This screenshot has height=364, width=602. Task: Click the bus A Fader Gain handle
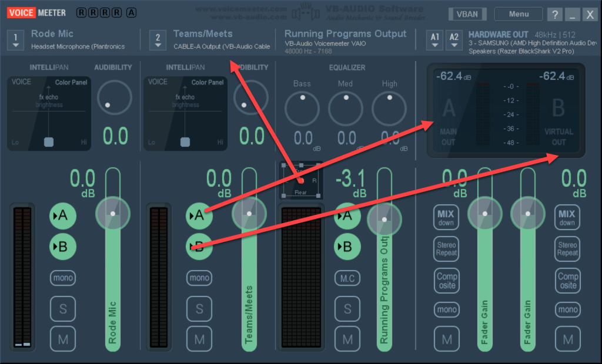(x=485, y=214)
